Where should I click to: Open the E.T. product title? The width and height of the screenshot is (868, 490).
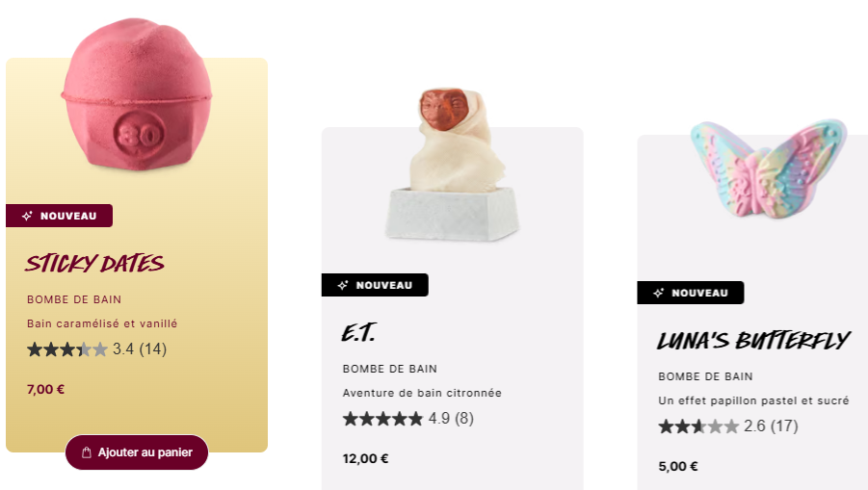click(x=359, y=333)
